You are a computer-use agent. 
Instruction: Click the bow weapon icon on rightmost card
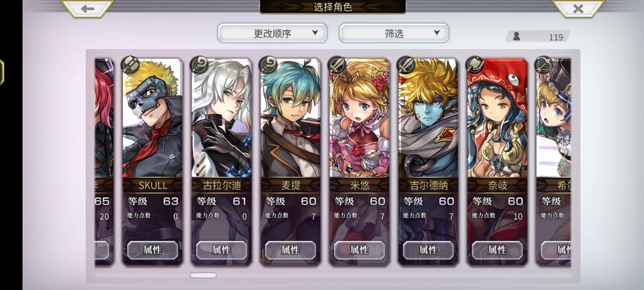pyautogui.click(x=544, y=65)
